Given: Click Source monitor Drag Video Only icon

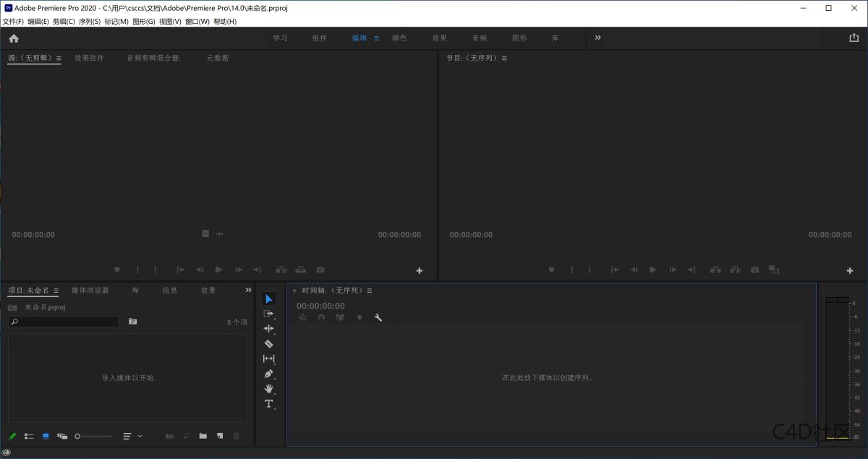Looking at the screenshot, I should (x=205, y=233).
